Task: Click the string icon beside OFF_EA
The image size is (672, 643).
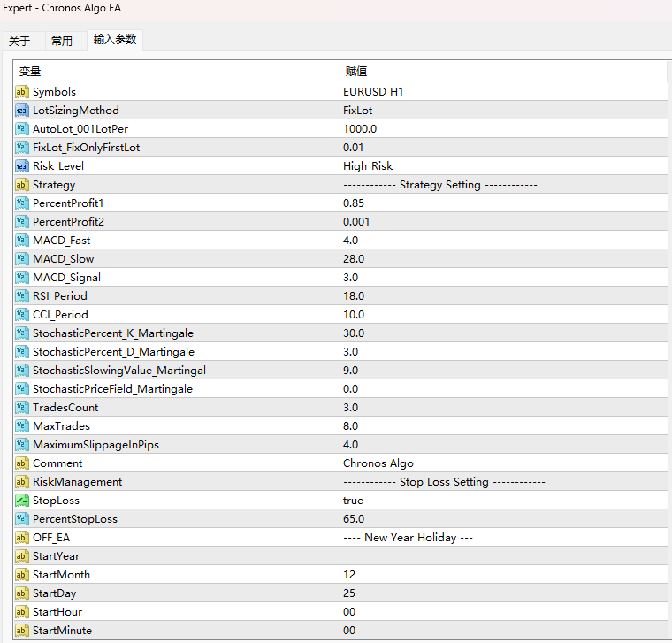Action: [x=22, y=538]
